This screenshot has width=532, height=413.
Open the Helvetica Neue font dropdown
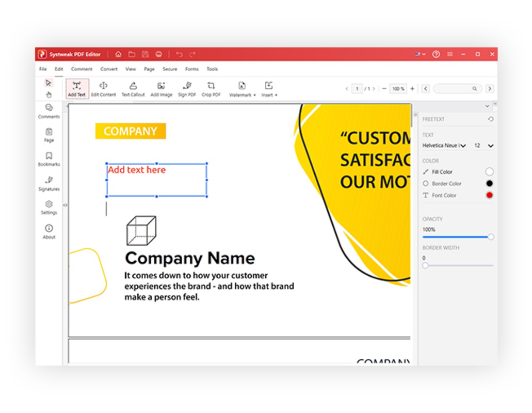tap(444, 146)
